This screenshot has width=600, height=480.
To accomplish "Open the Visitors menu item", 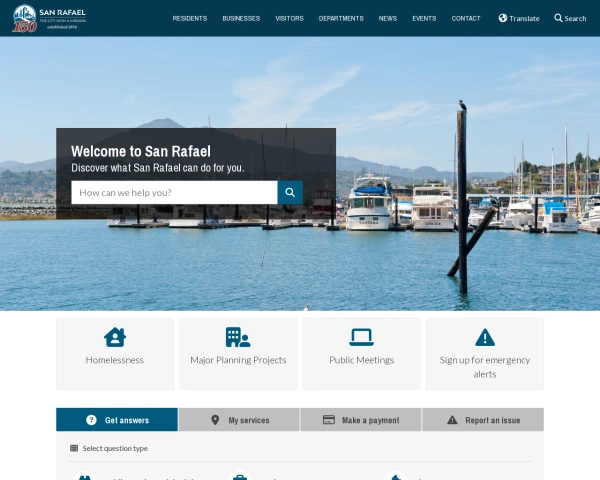I will (289, 18).
